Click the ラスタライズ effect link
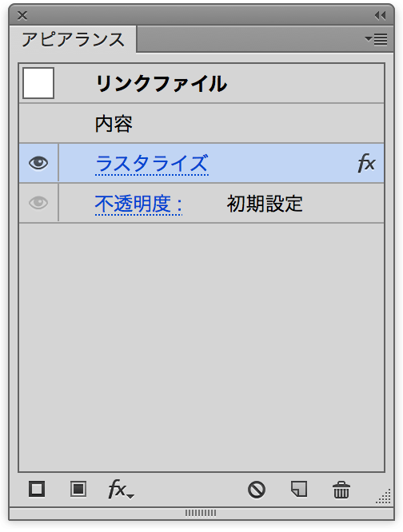The height and width of the screenshot is (532, 403). 152,164
